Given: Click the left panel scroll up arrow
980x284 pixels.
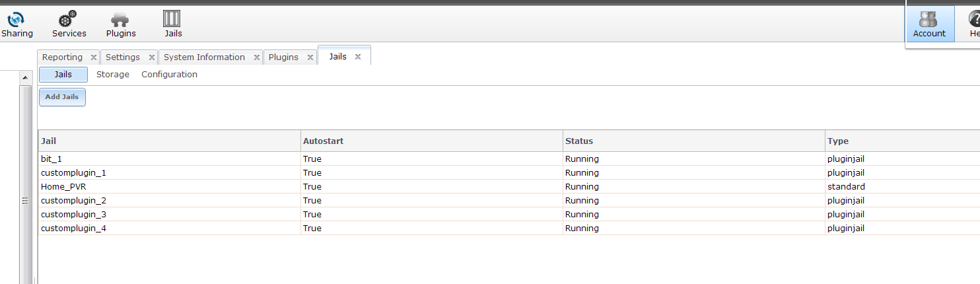Looking at the screenshot, I should click(x=26, y=79).
